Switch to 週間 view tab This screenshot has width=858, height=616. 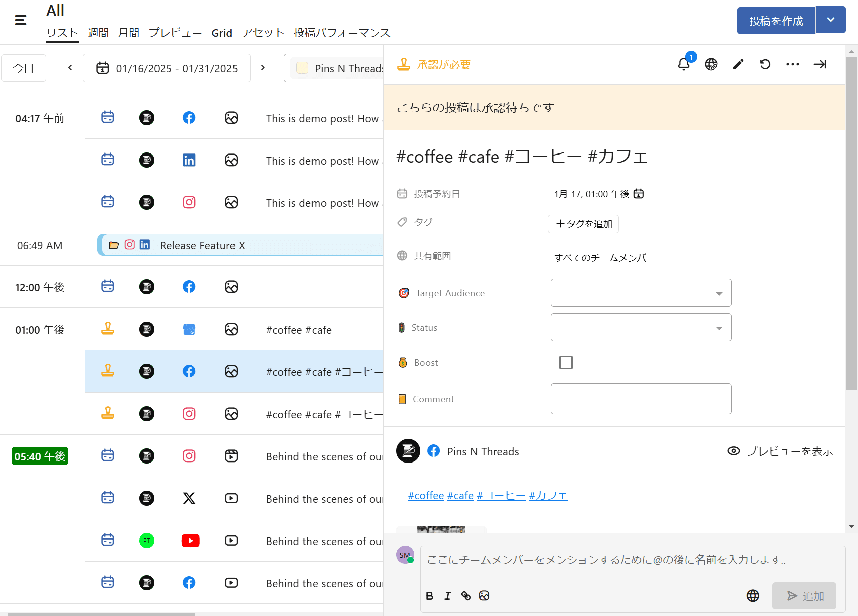tap(98, 33)
